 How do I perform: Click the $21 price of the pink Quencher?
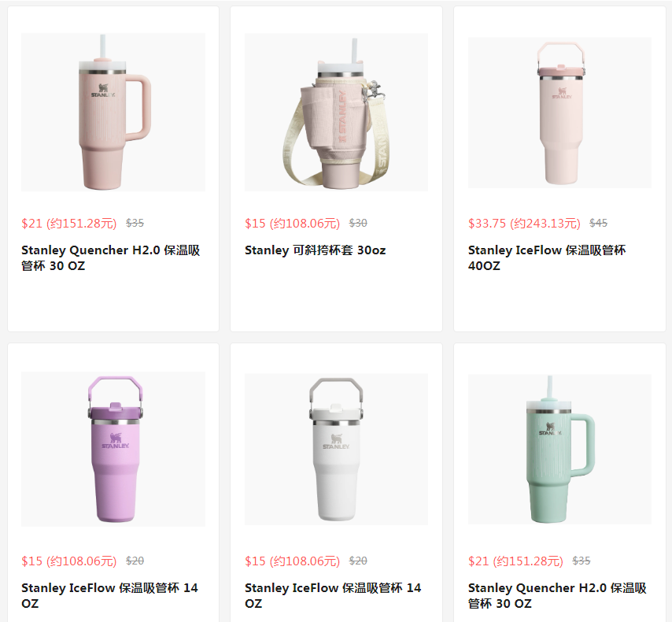[x=69, y=224]
